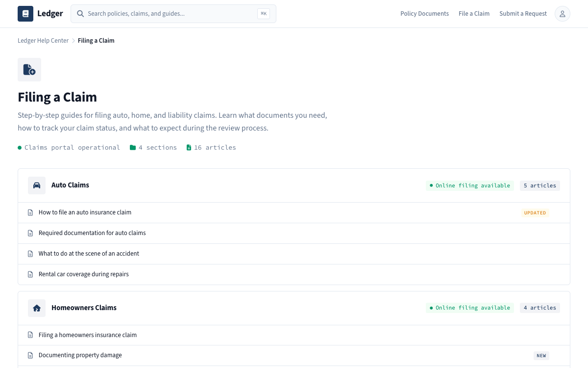Click the 5 articles count badge
The image size is (588, 368).
point(540,185)
